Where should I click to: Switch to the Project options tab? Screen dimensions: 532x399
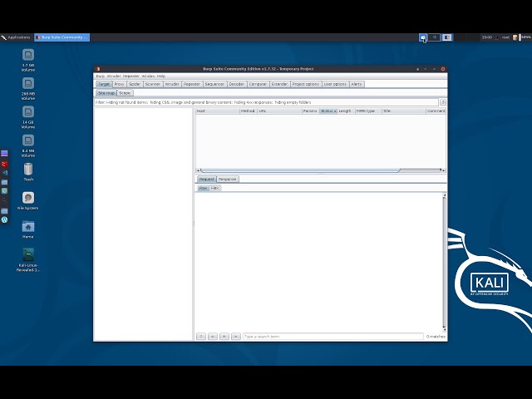[305, 84]
